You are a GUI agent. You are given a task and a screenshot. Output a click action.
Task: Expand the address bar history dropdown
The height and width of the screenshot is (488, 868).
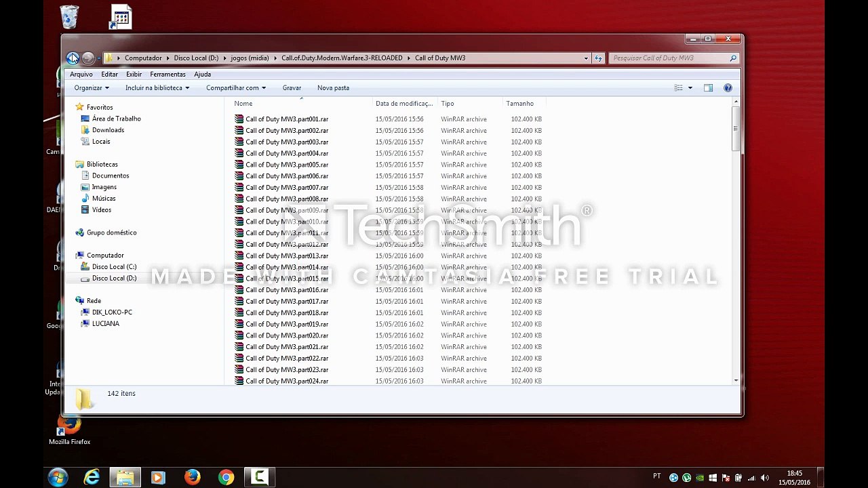(x=586, y=58)
